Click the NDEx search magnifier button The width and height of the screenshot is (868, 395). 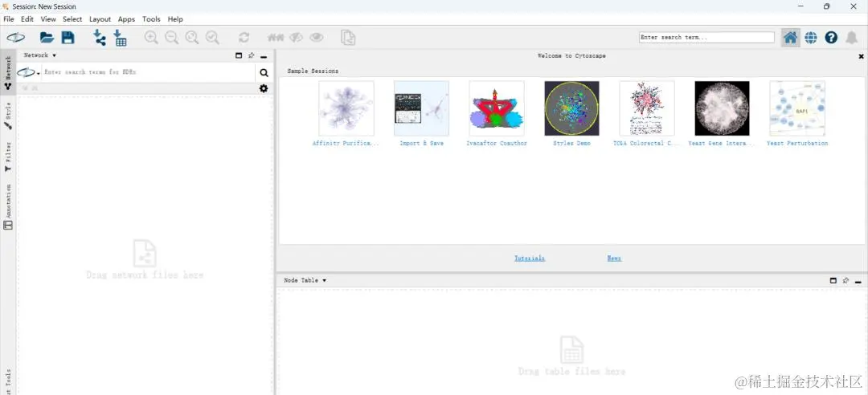pyautogui.click(x=264, y=72)
